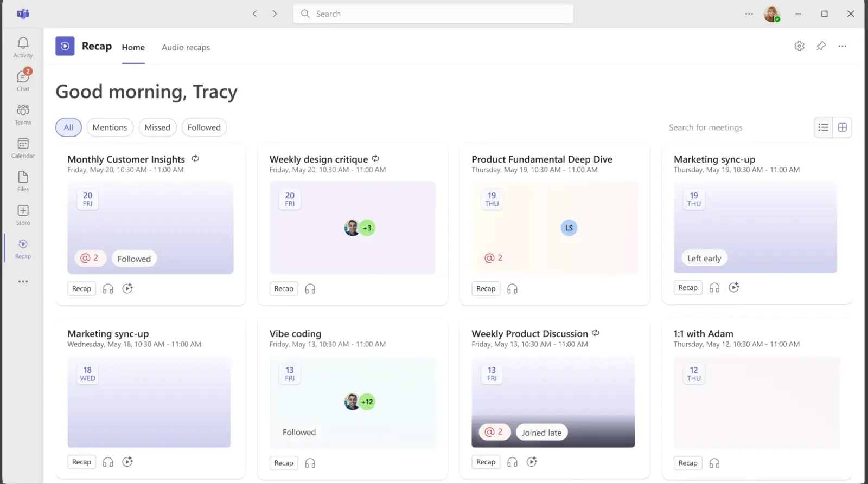
Task: Open Monthly Customer Insights thumbnail
Action: pos(150,228)
